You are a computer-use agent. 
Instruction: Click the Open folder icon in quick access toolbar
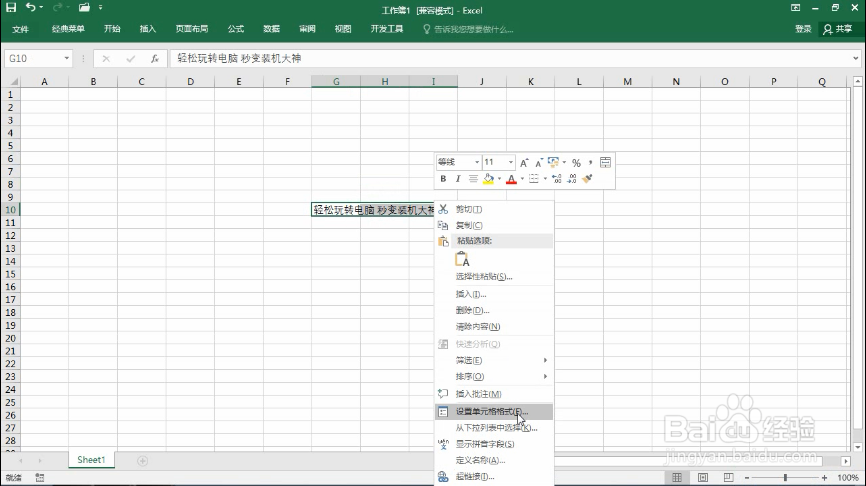point(84,8)
